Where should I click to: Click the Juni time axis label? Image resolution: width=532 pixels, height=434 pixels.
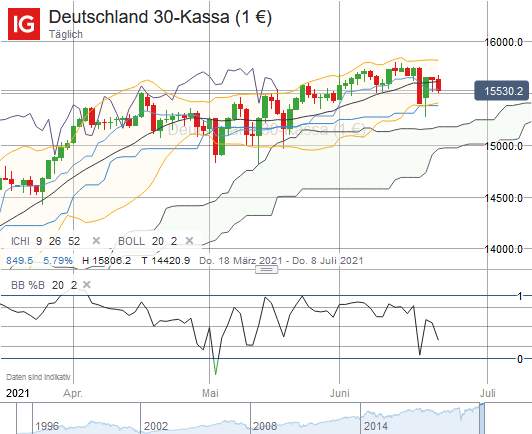click(x=340, y=393)
